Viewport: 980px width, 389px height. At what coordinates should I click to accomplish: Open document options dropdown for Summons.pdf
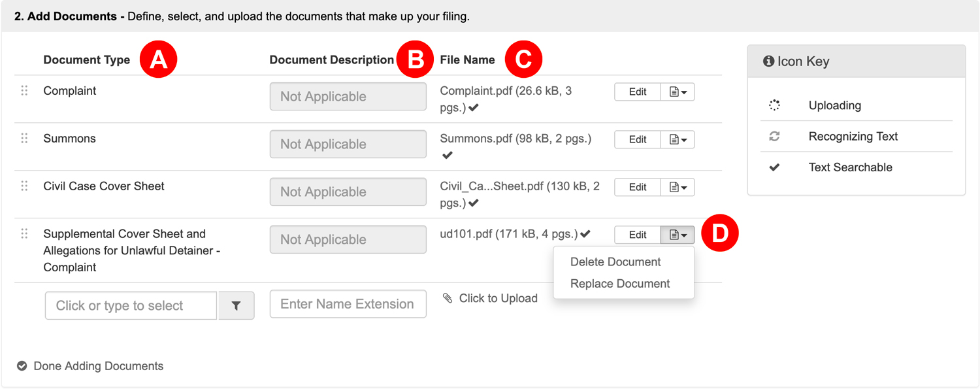678,140
